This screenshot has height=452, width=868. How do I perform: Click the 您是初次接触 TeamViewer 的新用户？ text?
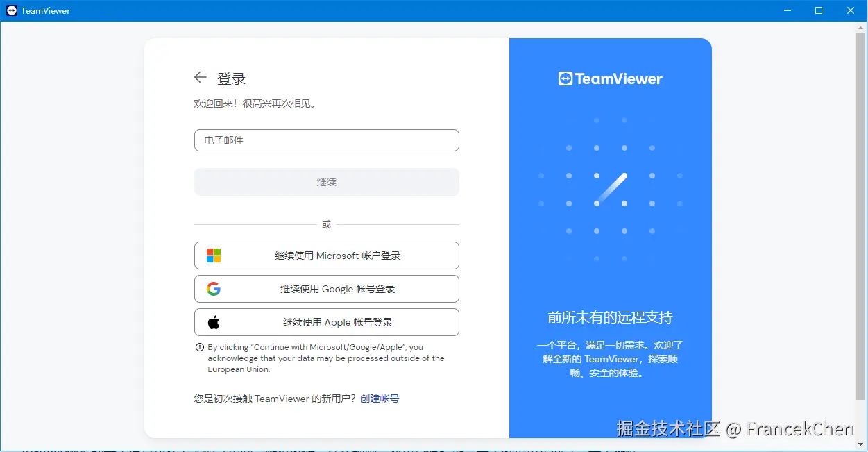(275, 399)
